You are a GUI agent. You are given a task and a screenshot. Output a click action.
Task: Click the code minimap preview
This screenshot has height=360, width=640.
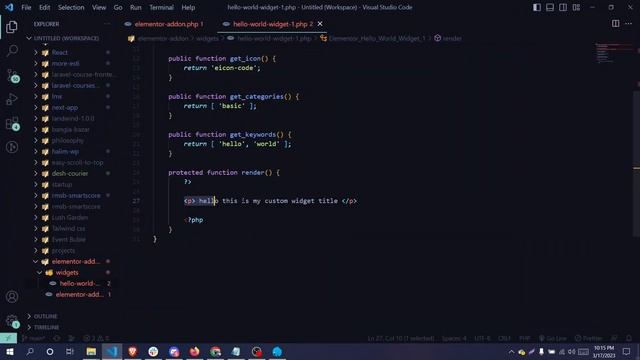tap(613, 53)
